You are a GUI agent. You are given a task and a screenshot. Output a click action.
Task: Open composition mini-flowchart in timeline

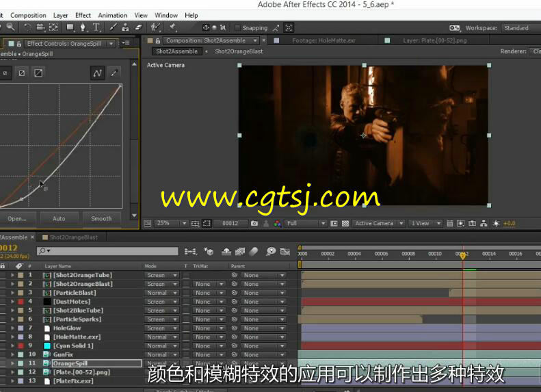click(x=190, y=251)
